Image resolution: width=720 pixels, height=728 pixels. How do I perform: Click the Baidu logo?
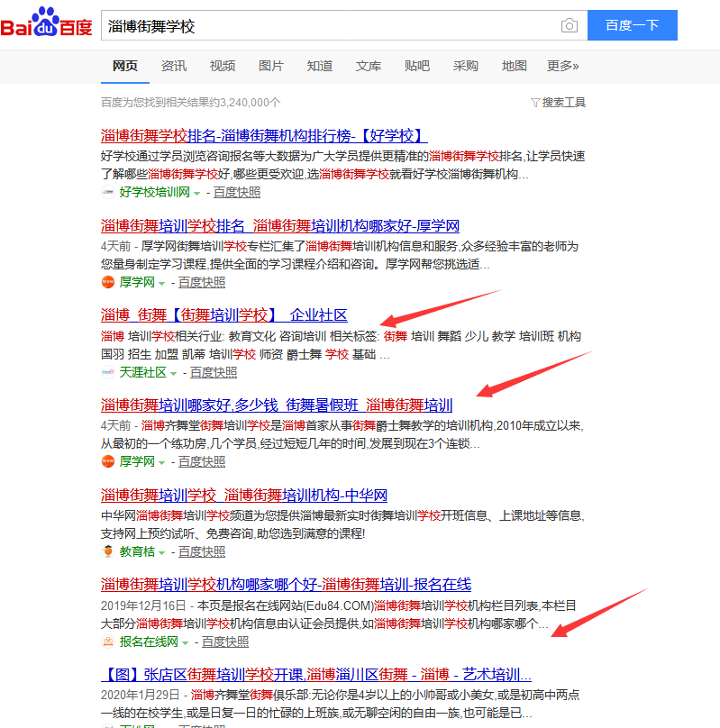(x=47, y=23)
